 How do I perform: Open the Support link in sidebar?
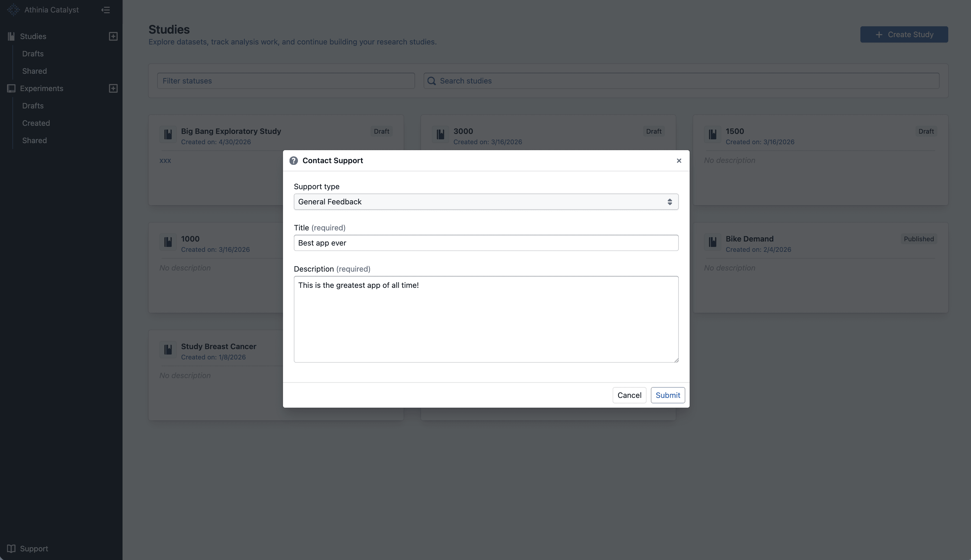pos(34,548)
